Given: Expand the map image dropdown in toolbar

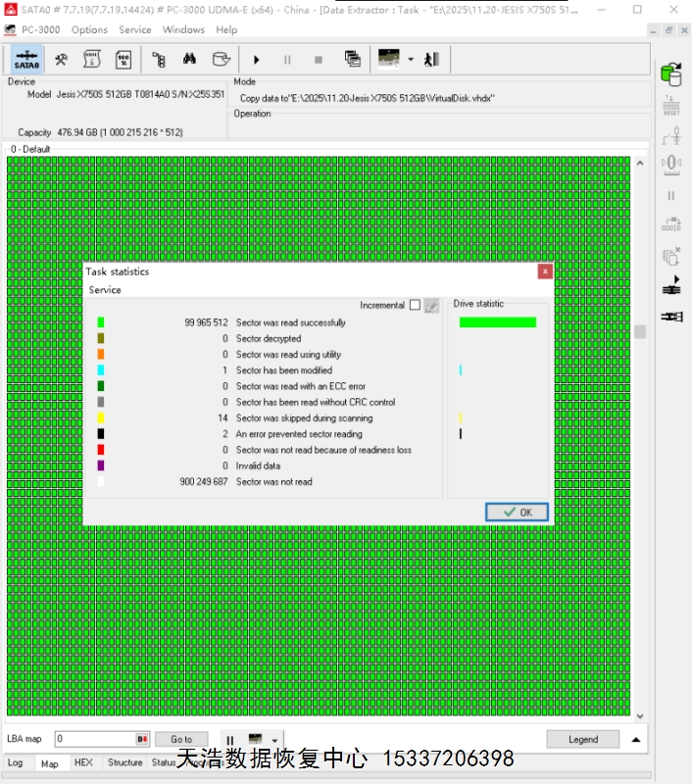Looking at the screenshot, I should [411, 60].
